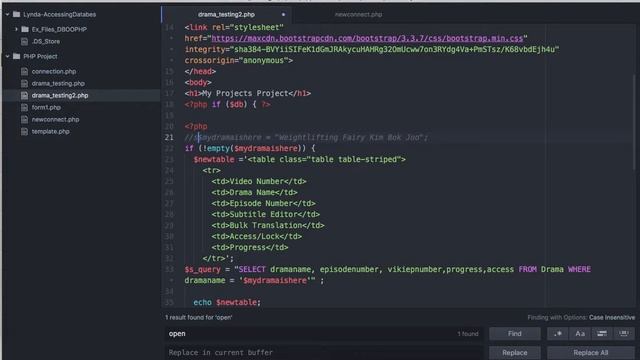Open drama_testing.php from the tree

coord(58,83)
